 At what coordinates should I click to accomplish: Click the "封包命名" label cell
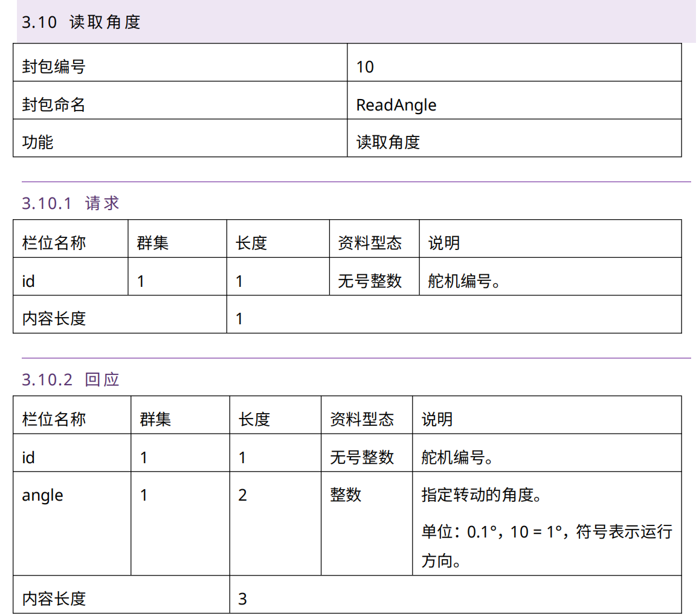click(54, 105)
